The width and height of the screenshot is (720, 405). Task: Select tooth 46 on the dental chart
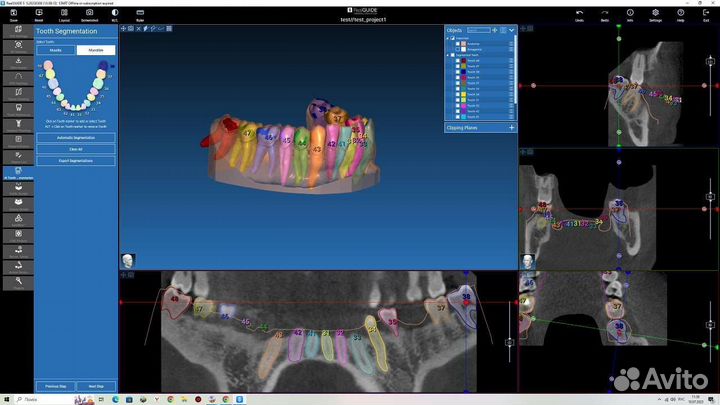point(54,84)
